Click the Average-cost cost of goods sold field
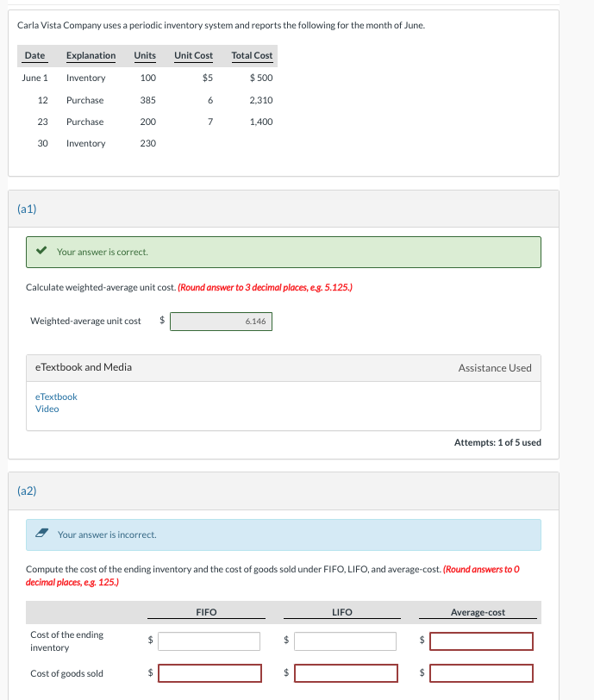The height and width of the screenshot is (700, 594). [481, 673]
